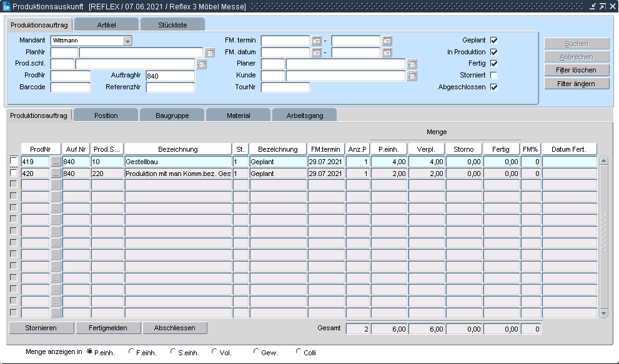
Task: Select the F.einh. radio button
Action: click(x=131, y=352)
